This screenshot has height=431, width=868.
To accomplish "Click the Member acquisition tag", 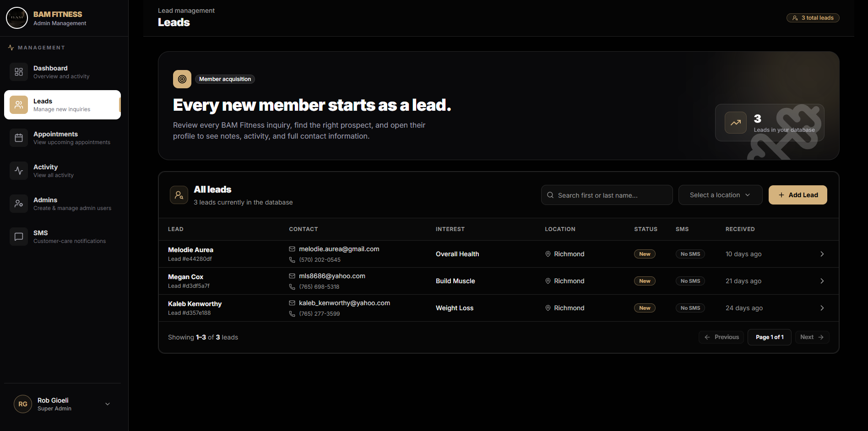I will (x=225, y=79).
